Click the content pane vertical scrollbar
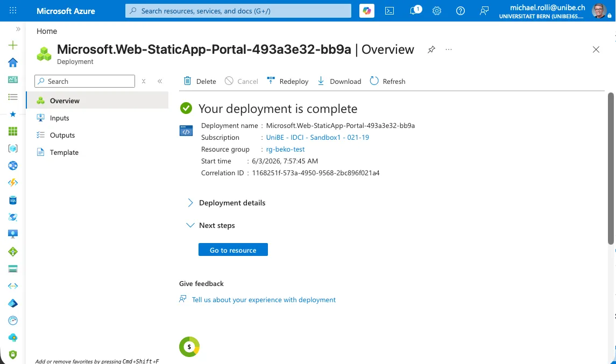The image size is (616, 364). click(611, 169)
